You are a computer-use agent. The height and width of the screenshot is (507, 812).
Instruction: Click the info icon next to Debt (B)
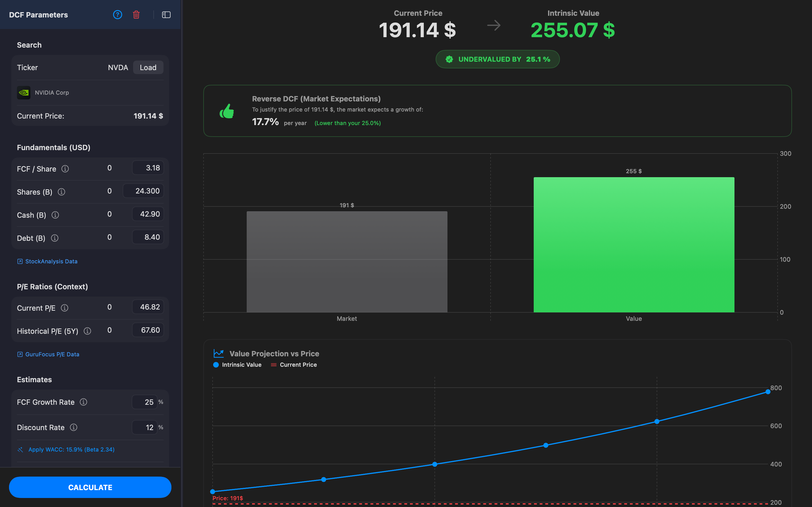54,238
